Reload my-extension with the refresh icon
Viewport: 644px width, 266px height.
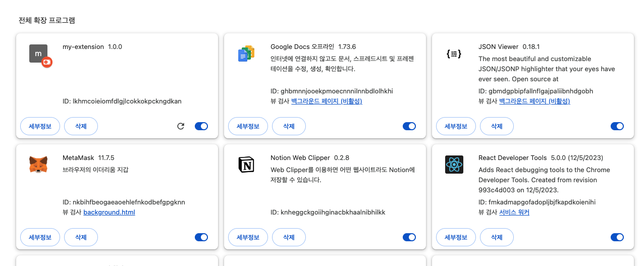(181, 126)
